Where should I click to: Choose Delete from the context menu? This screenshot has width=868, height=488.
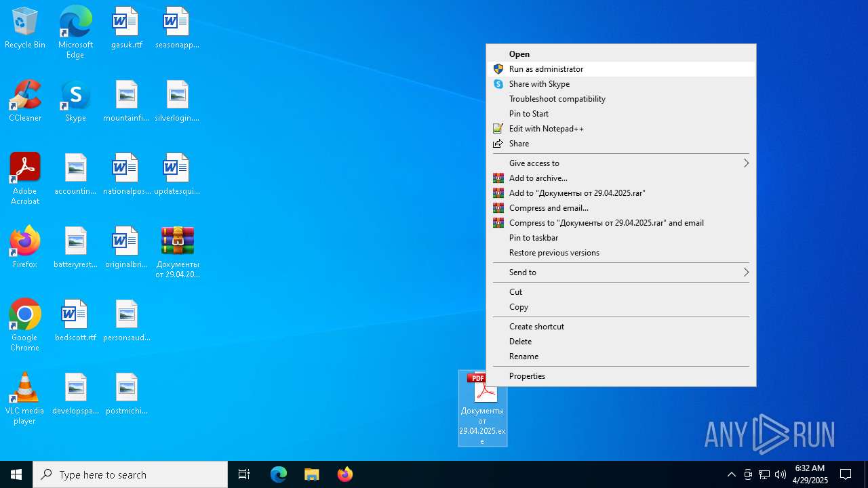pyautogui.click(x=620, y=342)
